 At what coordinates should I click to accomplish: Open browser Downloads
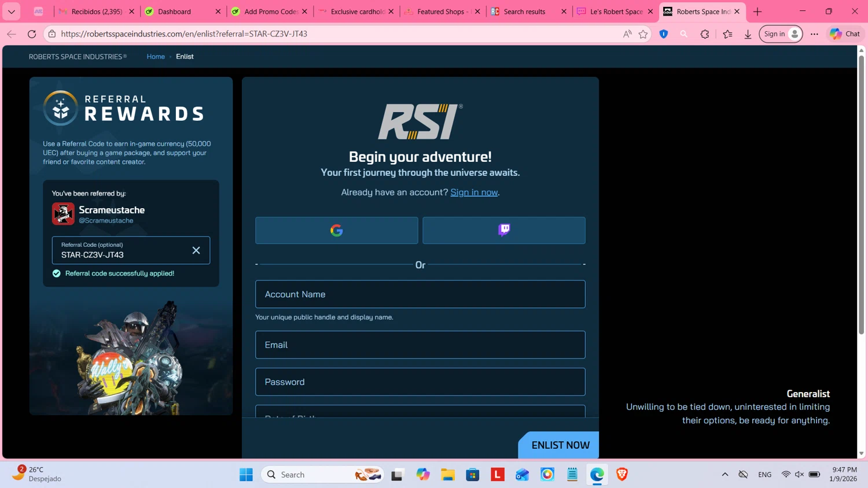point(748,34)
